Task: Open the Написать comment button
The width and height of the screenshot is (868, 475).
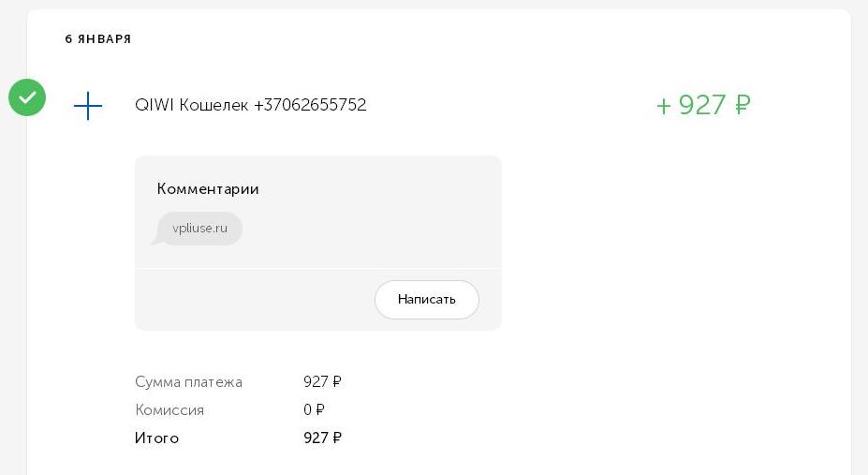Action: point(427,300)
